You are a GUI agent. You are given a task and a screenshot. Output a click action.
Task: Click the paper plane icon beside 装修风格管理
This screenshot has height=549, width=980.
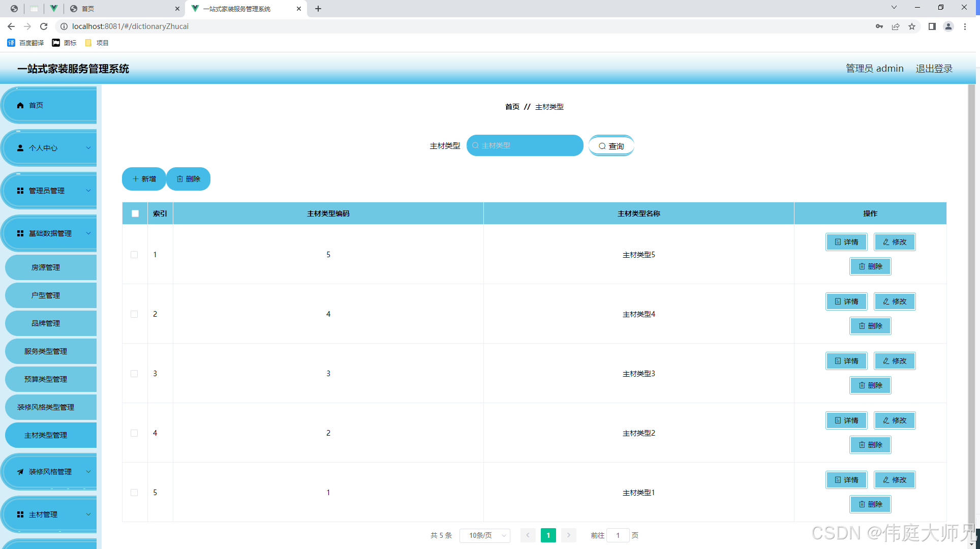pos(20,472)
